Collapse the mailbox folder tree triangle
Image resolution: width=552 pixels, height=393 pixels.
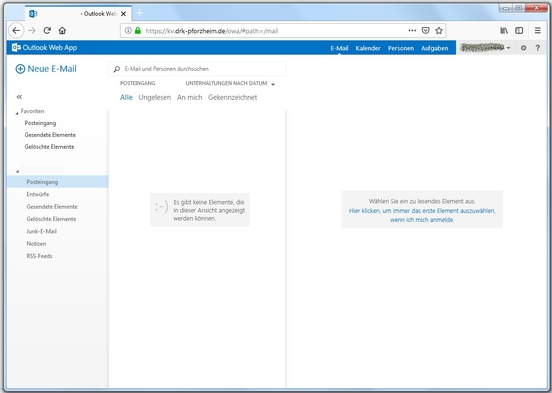(x=17, y=171)
